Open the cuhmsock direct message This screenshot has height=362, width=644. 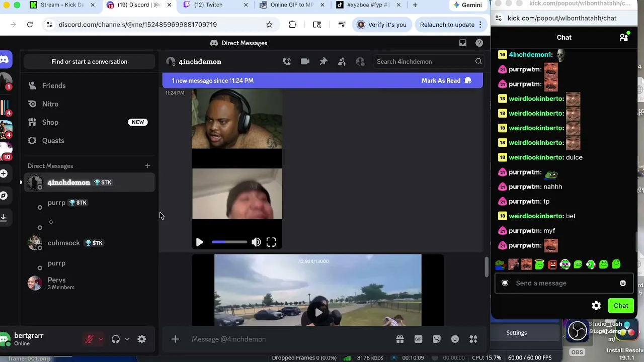90,243
